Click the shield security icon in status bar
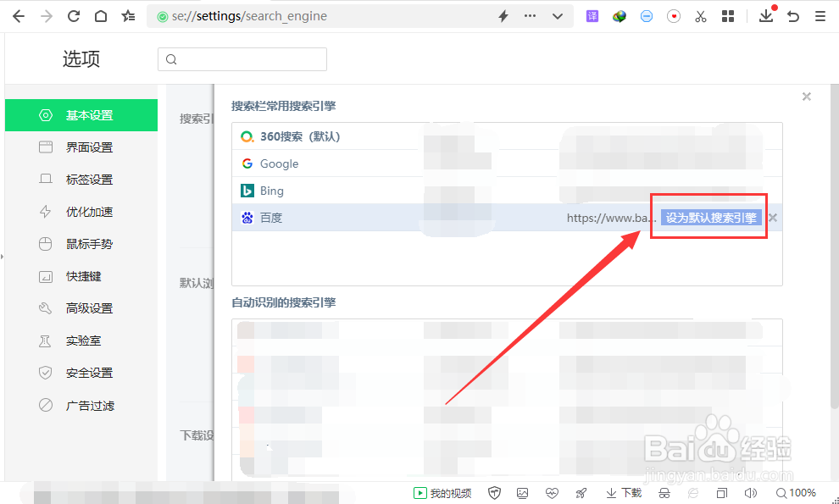Viewport: 839px width, 504px height. click(494, 493)
